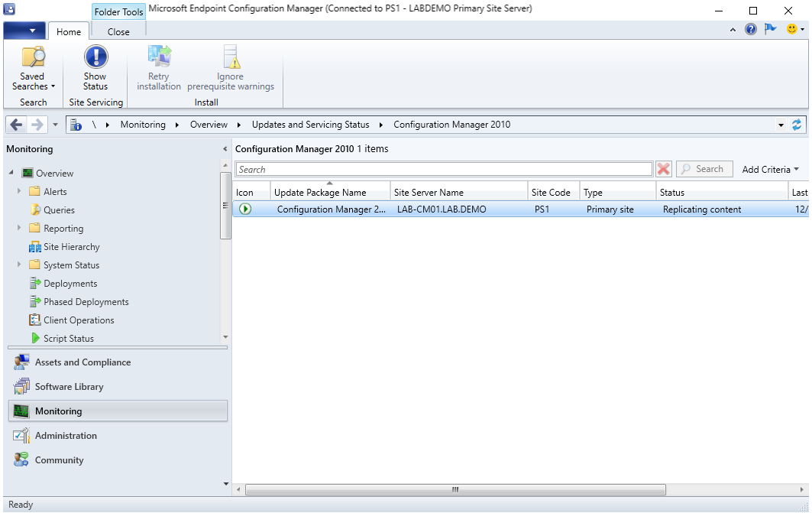Open help with the question mark icon
Screen dimensions: 812x513
(x=751, y=29)
